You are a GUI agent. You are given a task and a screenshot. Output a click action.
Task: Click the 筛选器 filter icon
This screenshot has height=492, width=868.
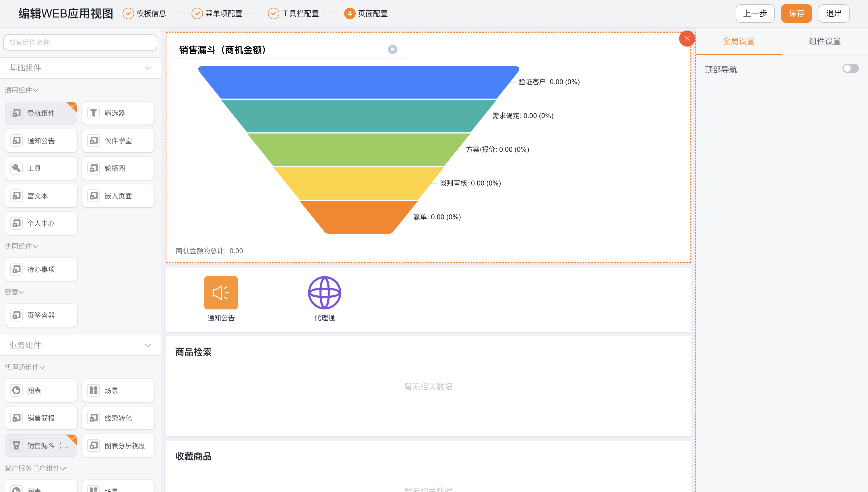pos(94,113)
